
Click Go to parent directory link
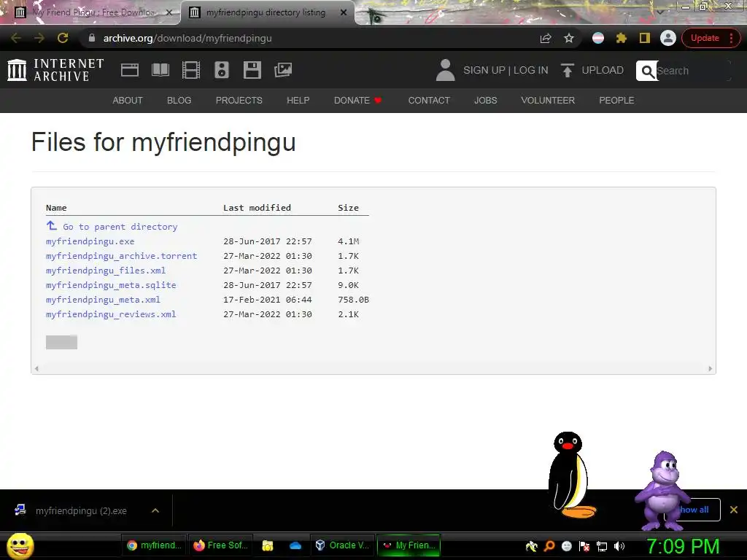click(x=112, y=227)
